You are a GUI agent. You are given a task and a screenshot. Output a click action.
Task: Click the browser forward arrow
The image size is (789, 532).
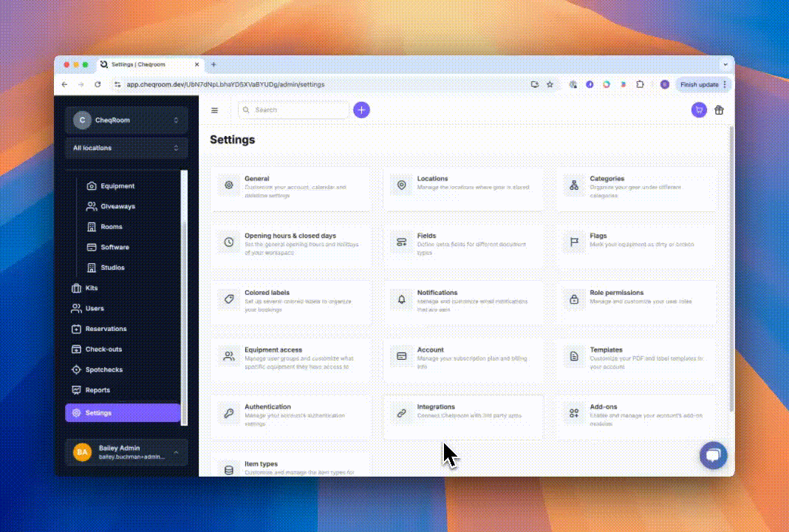pos(81,84)
